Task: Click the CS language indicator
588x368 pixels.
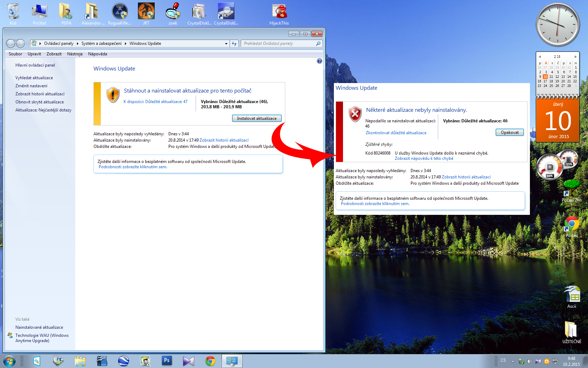Action: pos(503,360)
